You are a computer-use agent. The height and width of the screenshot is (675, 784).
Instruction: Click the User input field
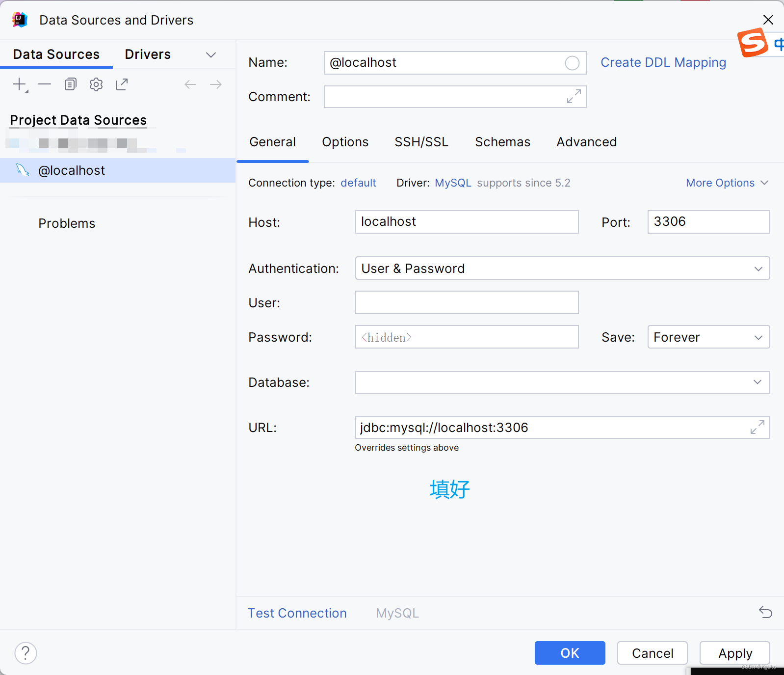467,302
